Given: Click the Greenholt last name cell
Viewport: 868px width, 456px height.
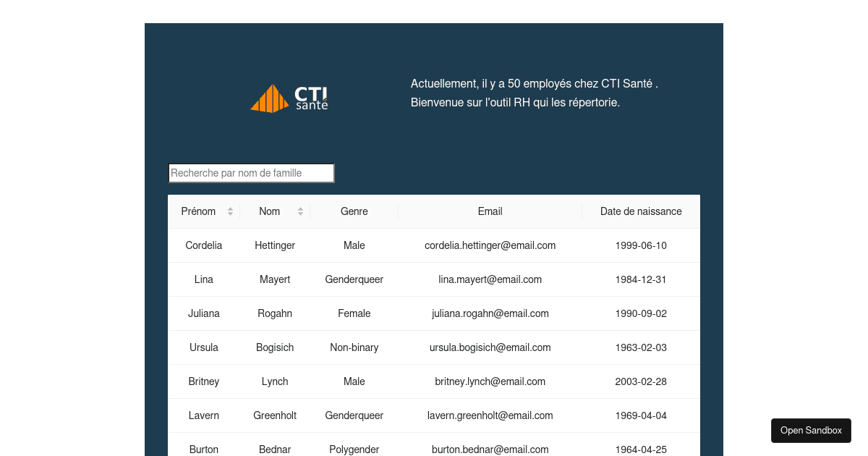Looking at the screenshot, I should [275, 415].
